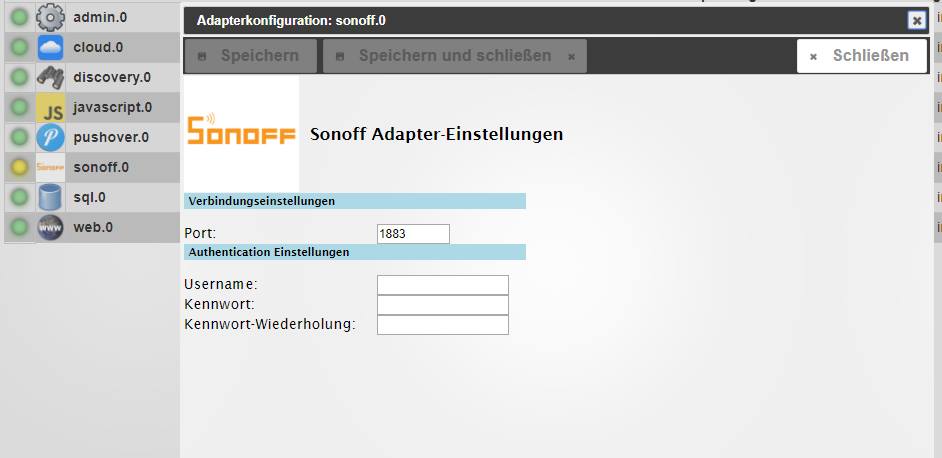Click the pushover.0 adapter icon
Screen dimensions: 942x458
pos(50,137)
